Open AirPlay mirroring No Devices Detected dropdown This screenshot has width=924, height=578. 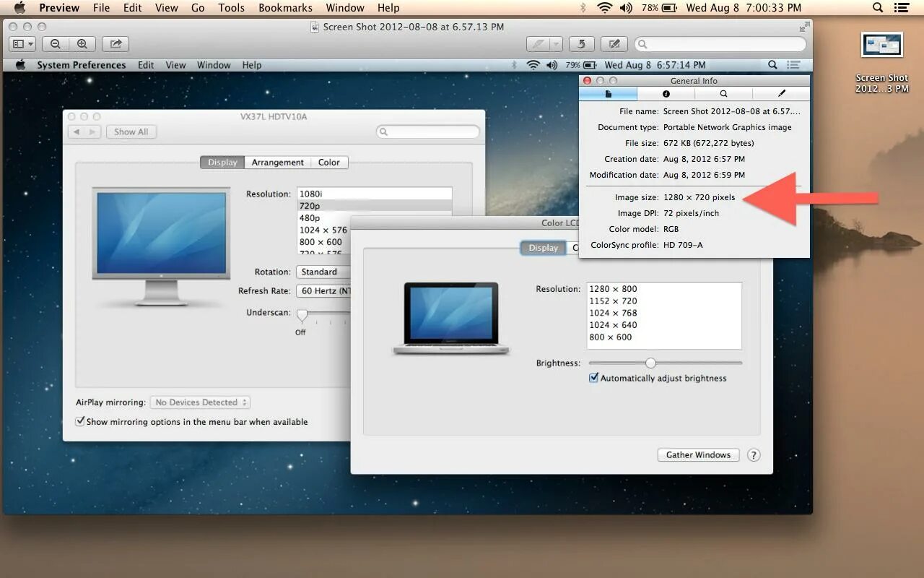tap(200, 402)
